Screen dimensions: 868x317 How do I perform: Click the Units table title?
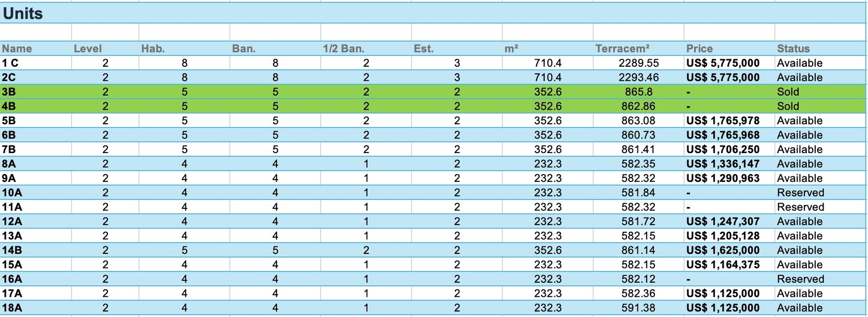[23, 14]
